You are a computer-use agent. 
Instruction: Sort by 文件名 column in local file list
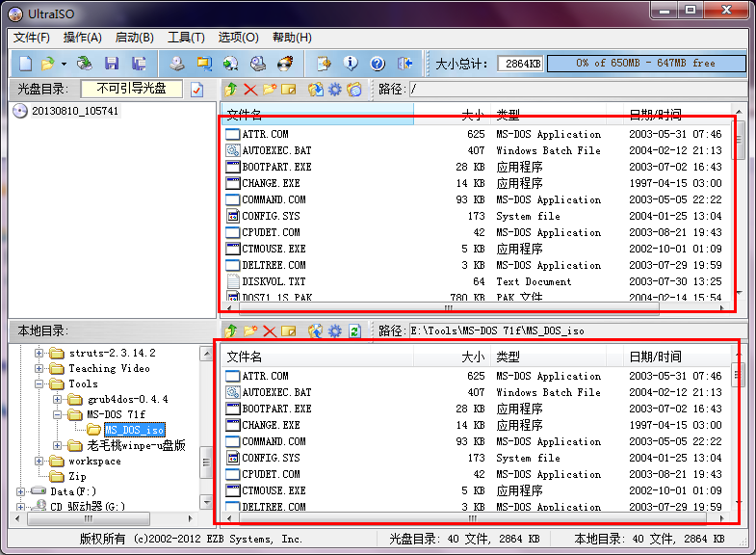click(317, 357)
